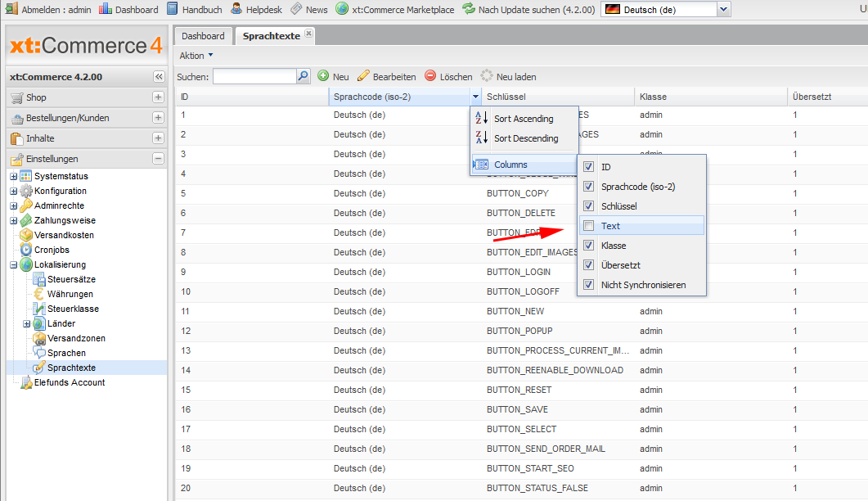Open Versandzonen in the tree
Image resolution: width=868 pixels, height=501 pixels.
pyautogui.click(x=76, y=338)
